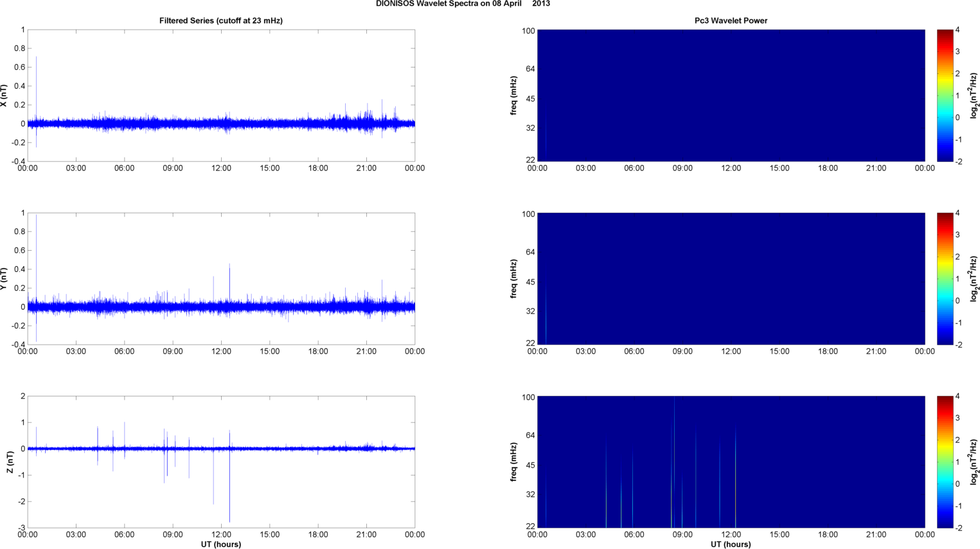Click the colorbar of the middle wavelet plot
980x549 pixels.
tap(945, 279)
